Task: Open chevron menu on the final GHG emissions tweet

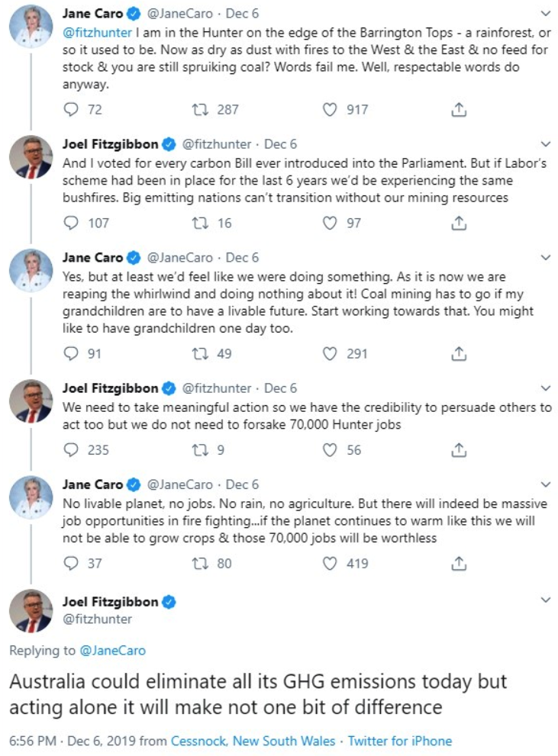Action: coord(545,600)
